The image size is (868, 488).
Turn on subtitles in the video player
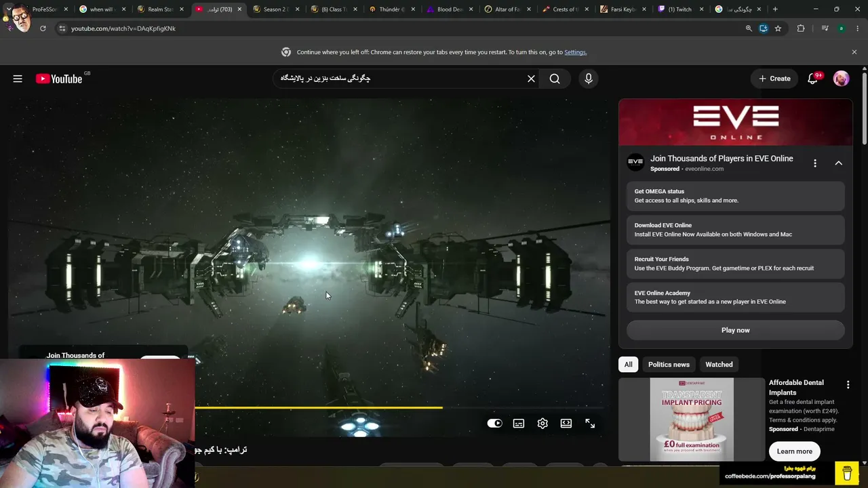pos(519,424)
